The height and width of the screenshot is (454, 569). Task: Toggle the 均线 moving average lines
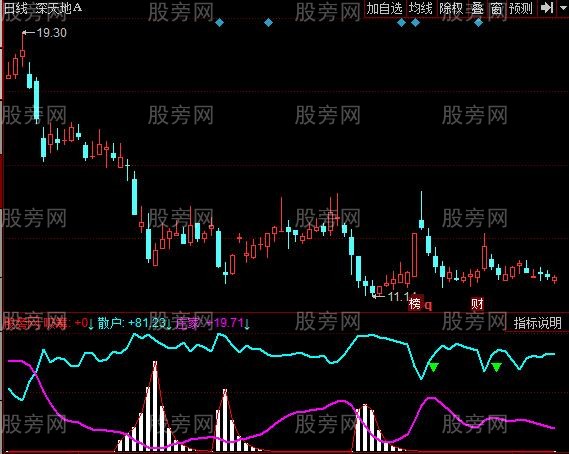point(421,9)
